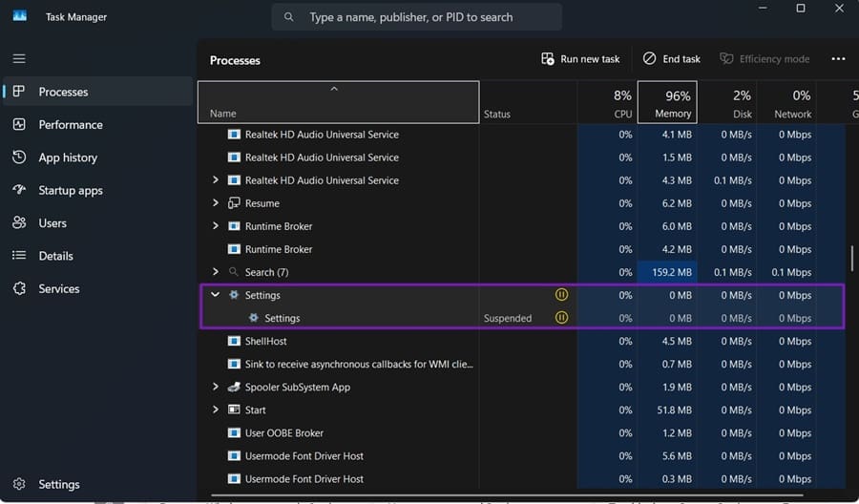Click the Start process icon

(x=234, y=409)
